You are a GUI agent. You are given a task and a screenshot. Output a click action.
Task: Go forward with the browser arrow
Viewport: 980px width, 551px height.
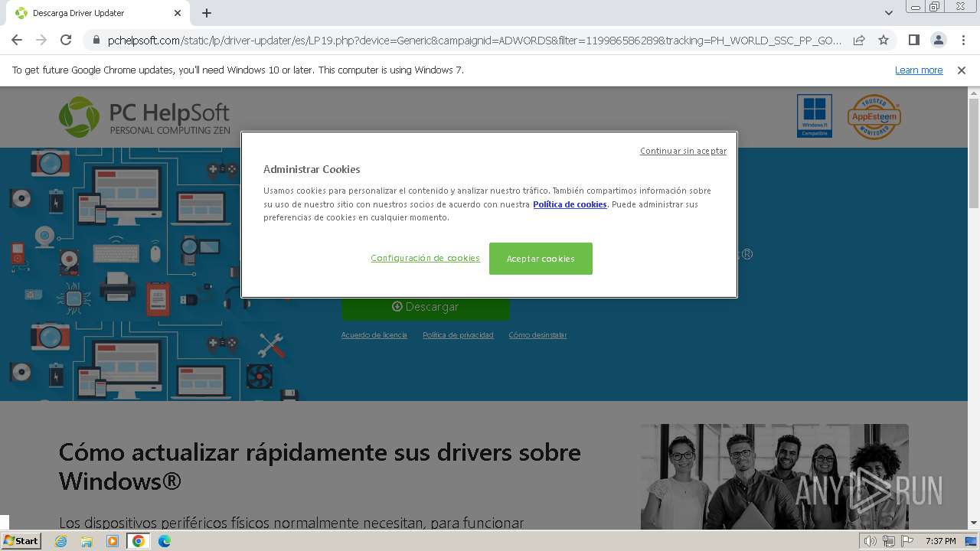(41, 40)
